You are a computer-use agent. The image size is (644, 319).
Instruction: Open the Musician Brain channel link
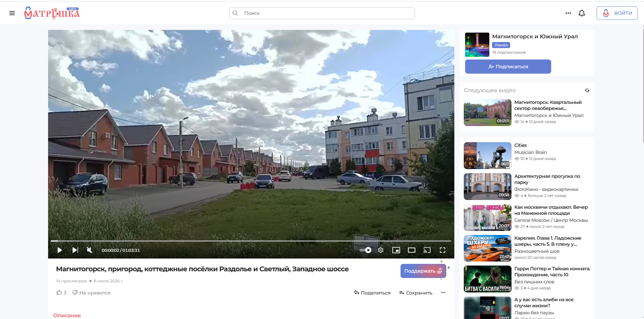(531, 152)
